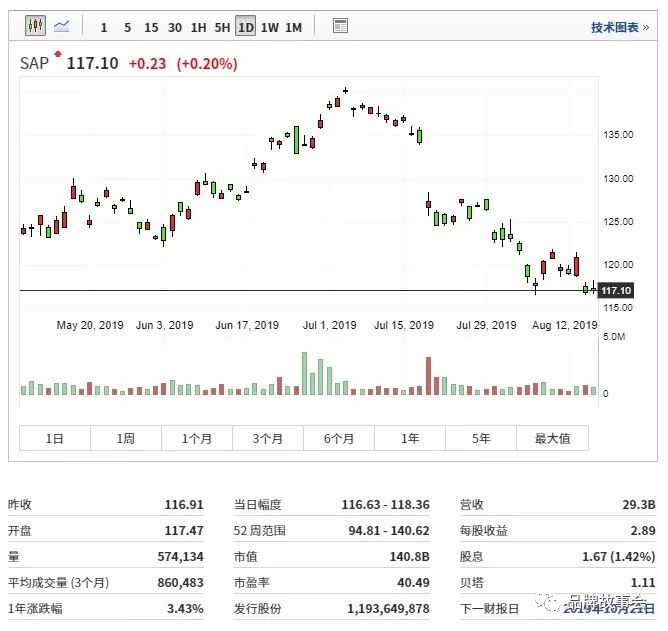The height and width of the screenshot is (631, 668).
Task: Click the 1年涨跌幅 value 3.43%
Action: click(185, 608)
